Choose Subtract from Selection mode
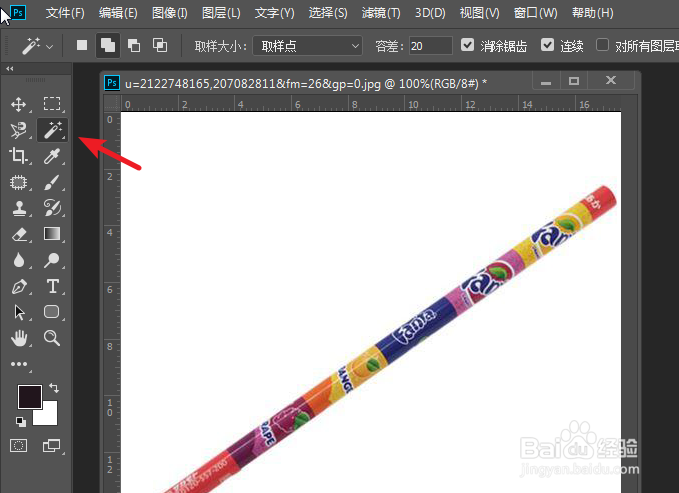This screenshot has height=493, width=679. 134,45
